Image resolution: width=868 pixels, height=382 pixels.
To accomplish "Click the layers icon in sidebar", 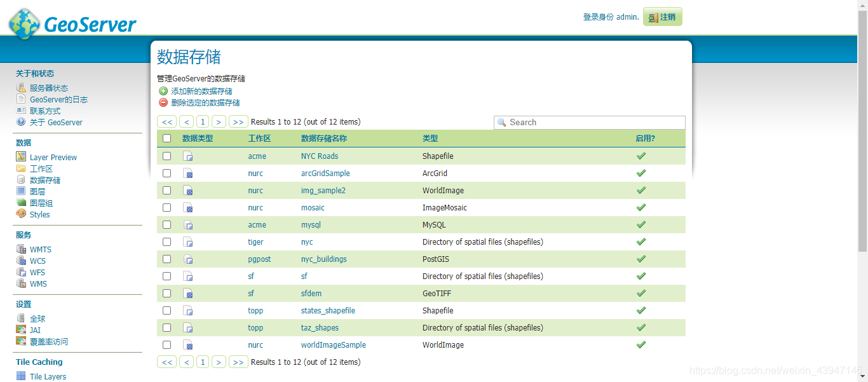I will point(21,191).
